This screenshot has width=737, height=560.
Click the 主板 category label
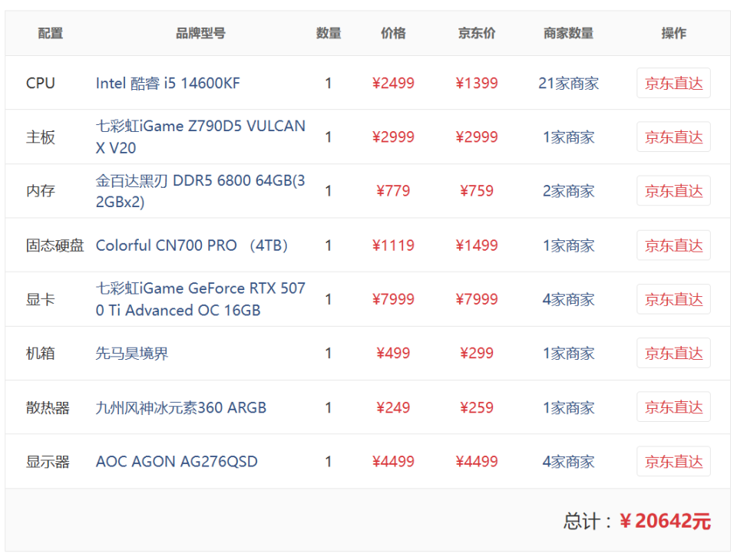coord(41,137)
